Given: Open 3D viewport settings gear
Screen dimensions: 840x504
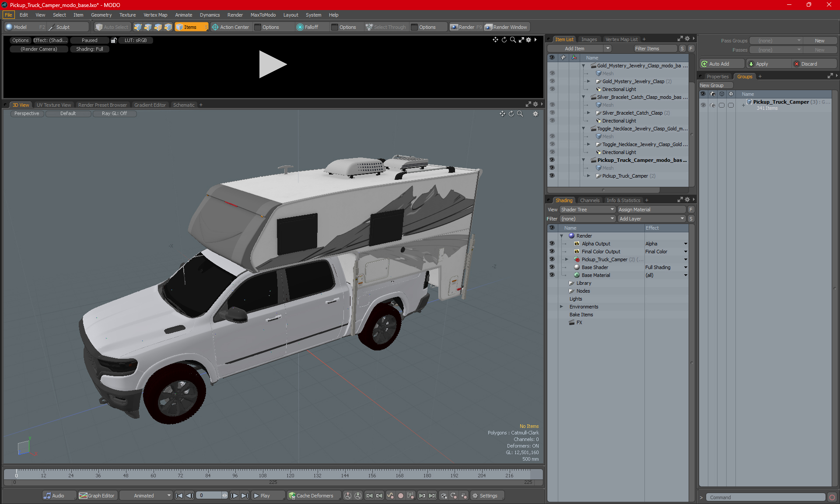Looking at the screenshot, I should pyautogui.click(x=535, y=114).
